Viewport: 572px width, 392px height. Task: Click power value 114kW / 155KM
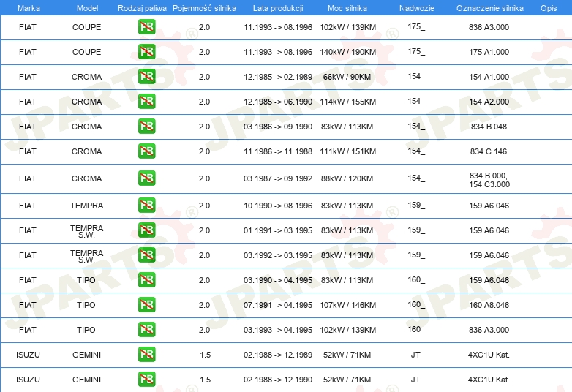point(347,102)
